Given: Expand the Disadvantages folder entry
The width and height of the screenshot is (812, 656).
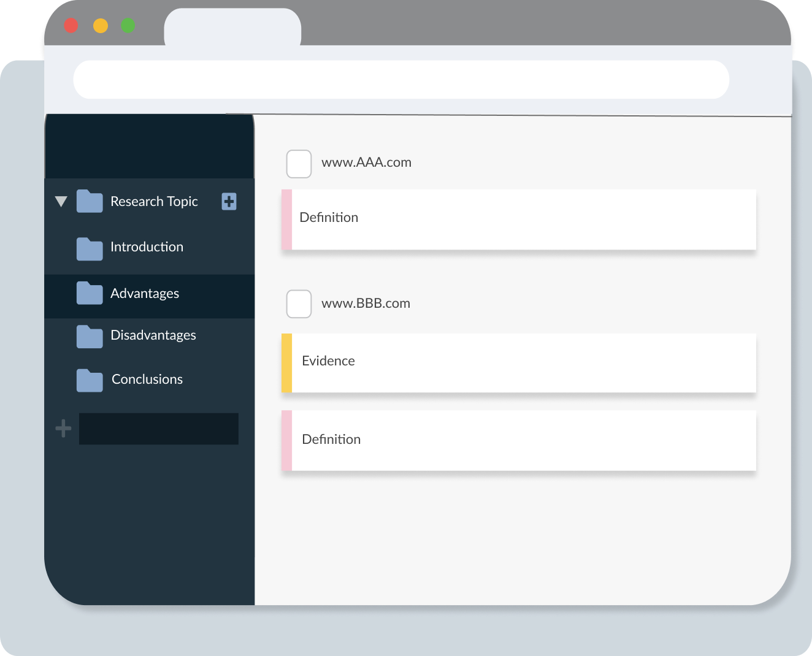Looking at the screenshot, I should 153,335.
